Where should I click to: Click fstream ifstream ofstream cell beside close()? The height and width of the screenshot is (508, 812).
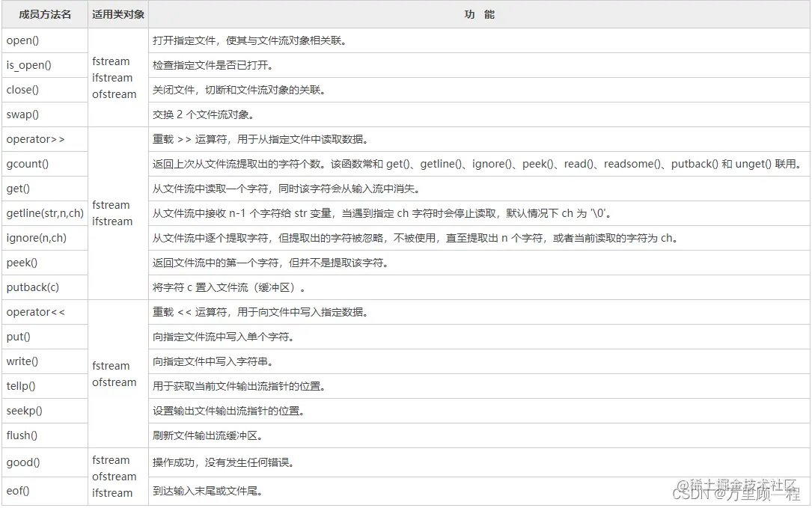(x=118, y=78)
